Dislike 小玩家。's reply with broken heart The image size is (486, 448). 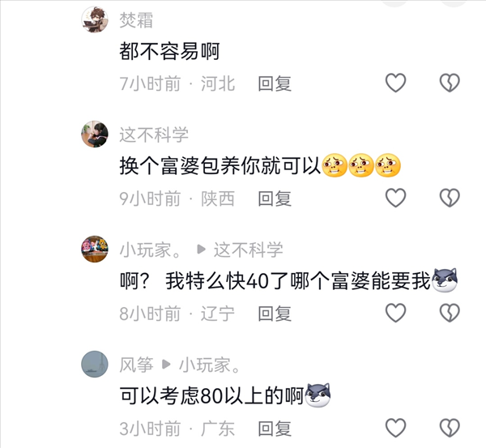click(x=450, y=313)
